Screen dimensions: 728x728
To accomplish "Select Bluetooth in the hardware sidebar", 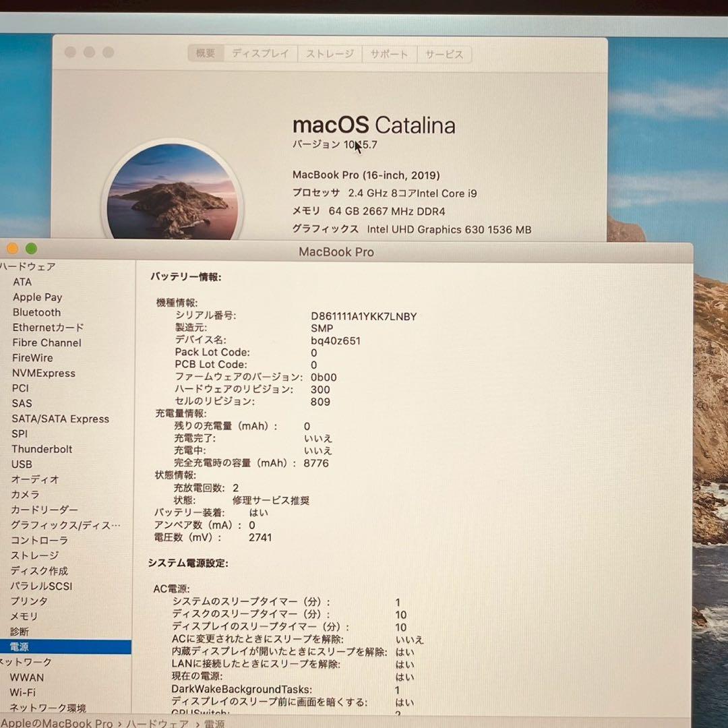I will [x=36, y=312].
